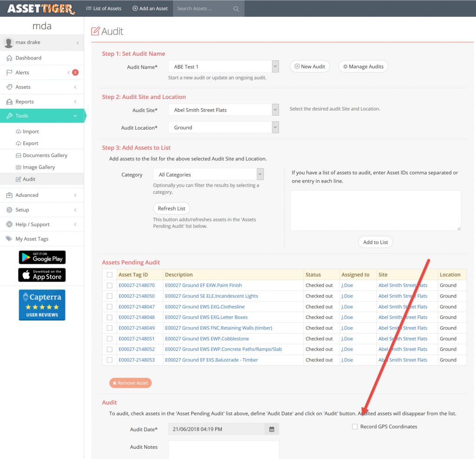
Task: Enable Record GPS Coordinates checkbox
Action: (355, 426)
